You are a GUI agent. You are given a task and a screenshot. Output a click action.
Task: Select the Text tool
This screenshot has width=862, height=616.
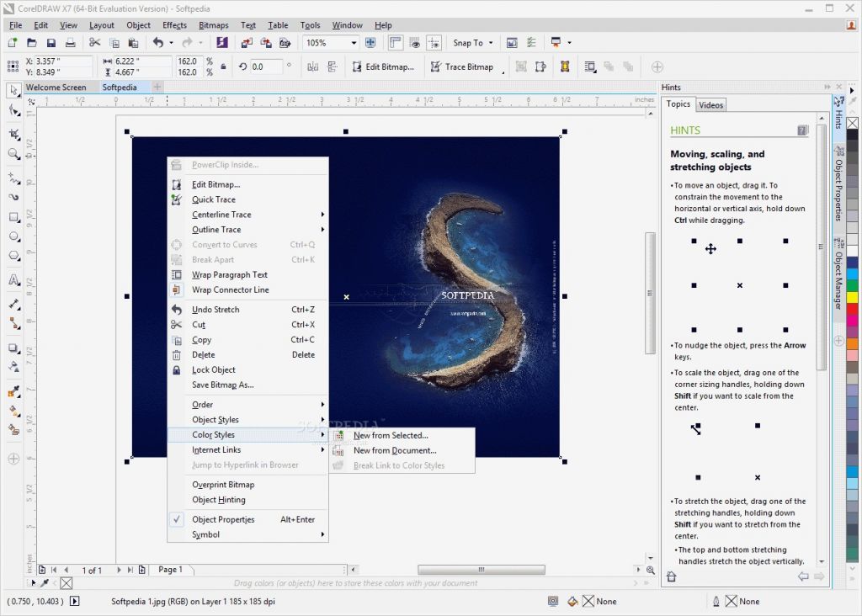pos(13,280)
